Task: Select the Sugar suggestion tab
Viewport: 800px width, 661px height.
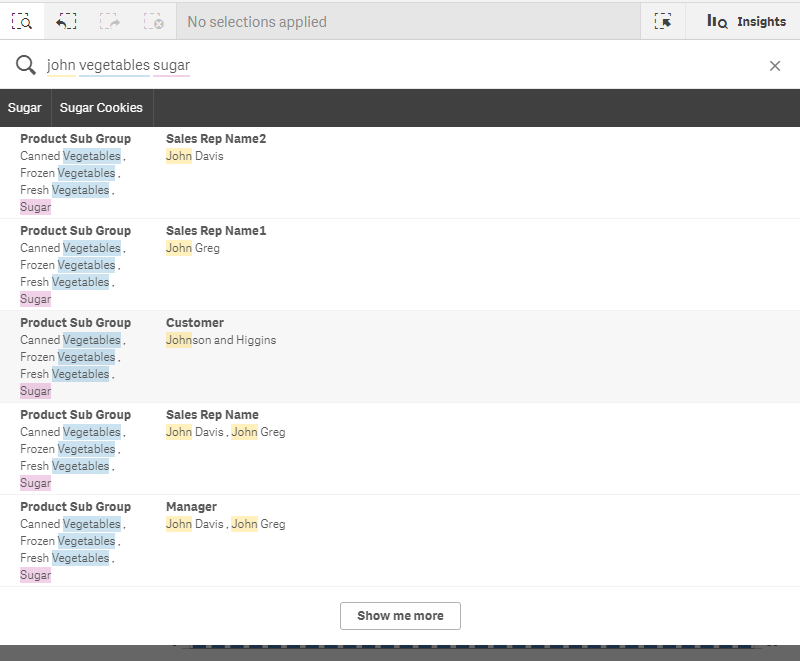Action: click(x=24, y=106)
